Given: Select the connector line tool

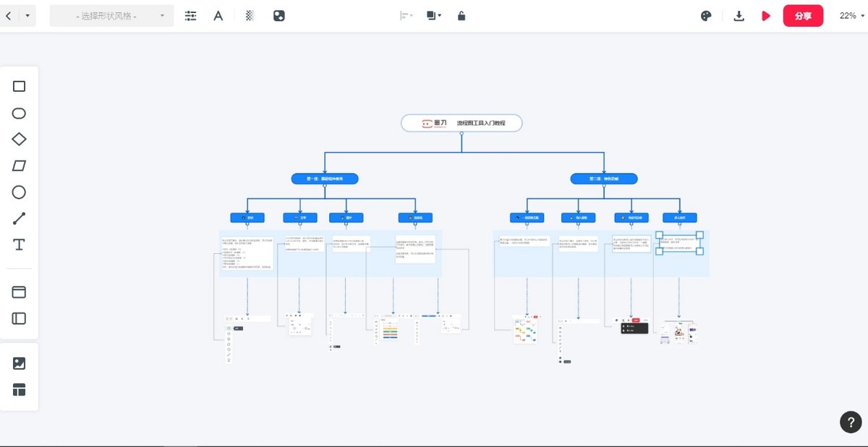Looking at the screenshot, I should point(20,218).
